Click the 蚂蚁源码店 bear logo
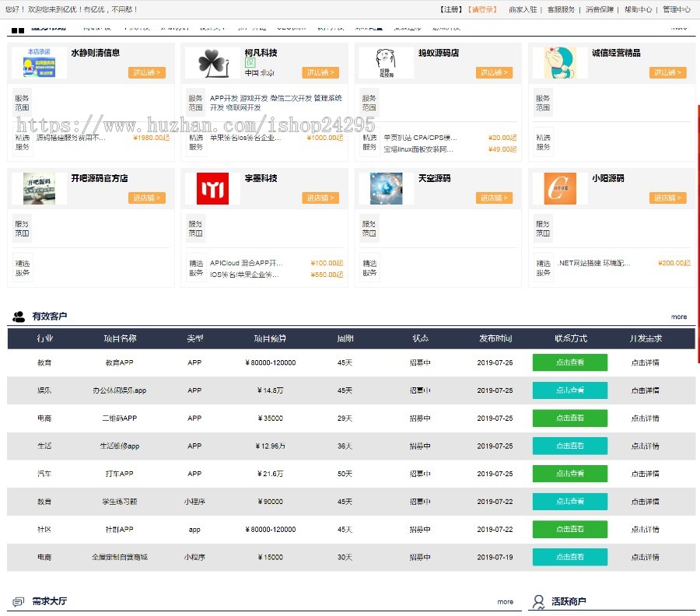Image resolution: width=700 pixels, height=616 pixels. [384, 63]
